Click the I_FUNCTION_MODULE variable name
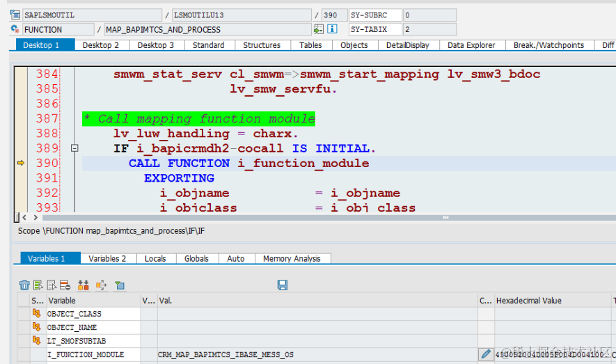 click(86, 354)
